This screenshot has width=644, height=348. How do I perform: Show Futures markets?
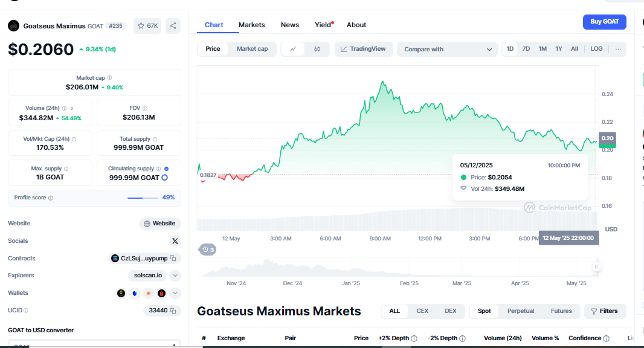(x=561, y=311)
